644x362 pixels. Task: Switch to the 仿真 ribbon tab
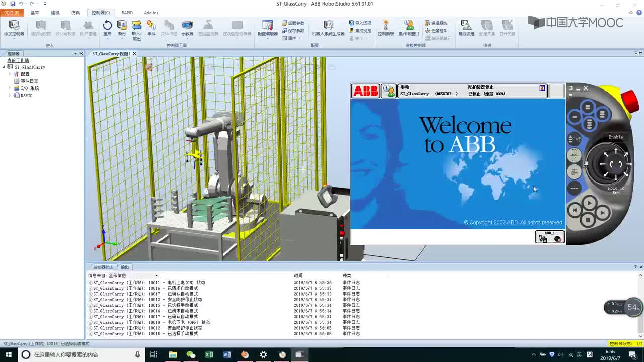(76, 12)
